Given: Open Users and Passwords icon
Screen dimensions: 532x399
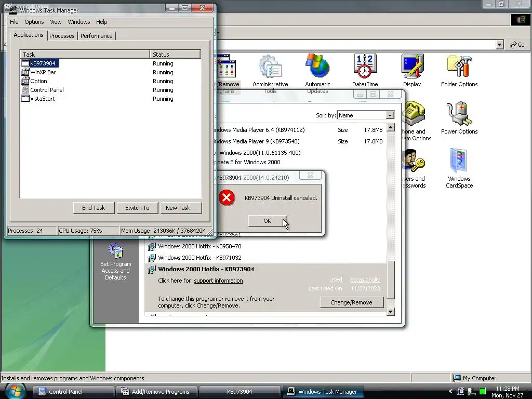Looking at the screenshot, I should [x=413, y=168].
